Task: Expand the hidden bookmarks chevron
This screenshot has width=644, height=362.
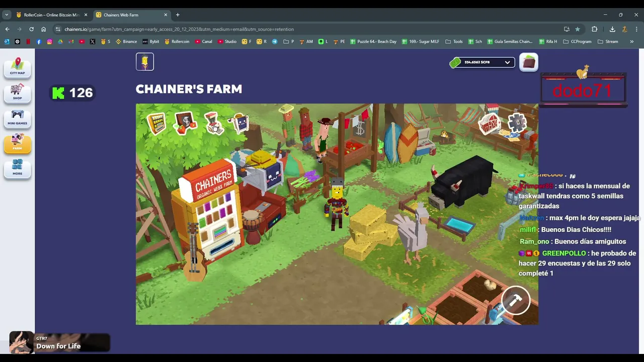Action: tap(631, 42)
